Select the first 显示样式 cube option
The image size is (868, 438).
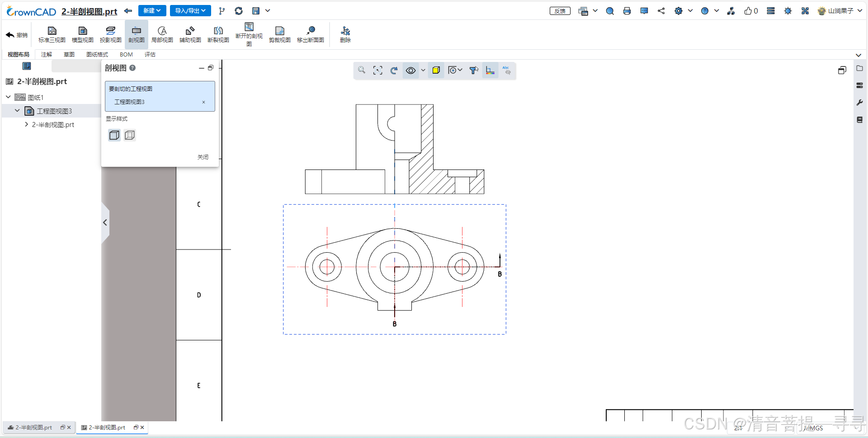pyautogui.click(x=114, y=135)
